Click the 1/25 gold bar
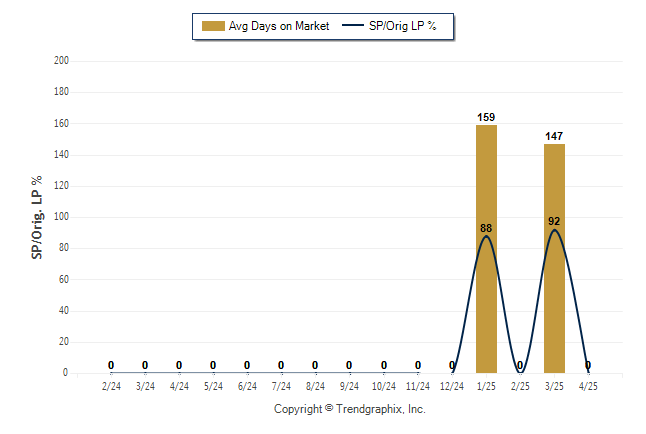 pos(486,249)
